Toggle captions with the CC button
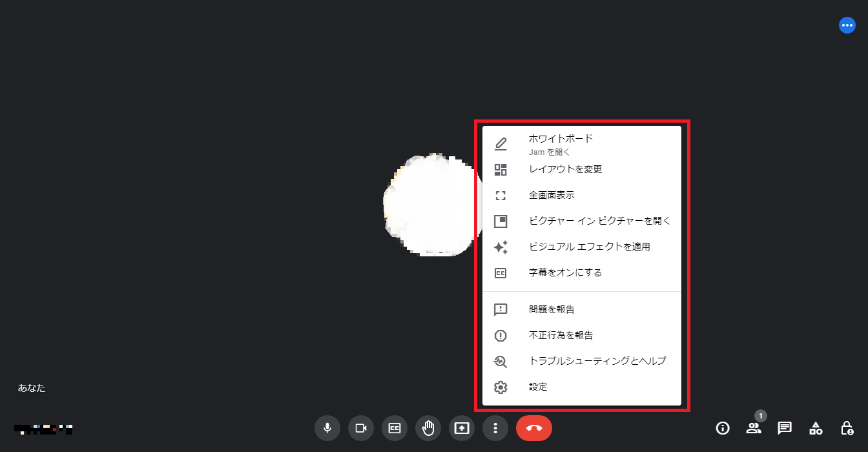This screenshot has height=452, width=868. [395, 428]
